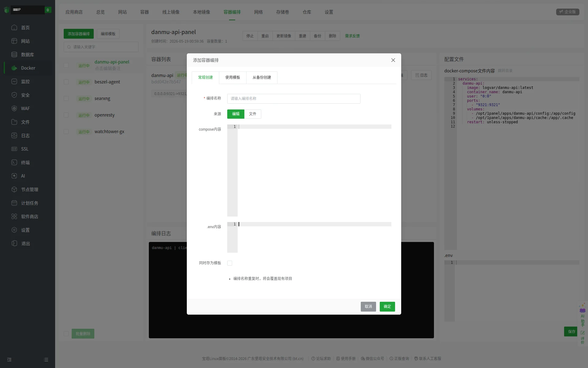Click the 软件商店 grid icon
The image size is (588, 368).
pos(14,217)
